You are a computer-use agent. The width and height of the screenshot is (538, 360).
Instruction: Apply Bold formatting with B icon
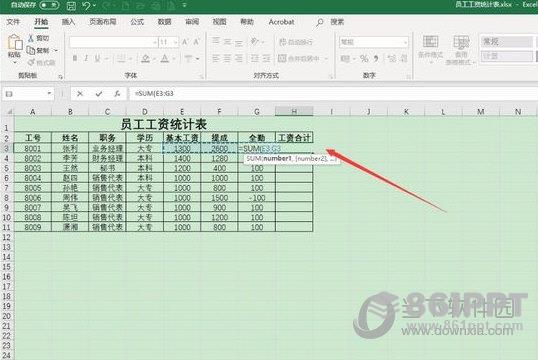tap(75, 59)
